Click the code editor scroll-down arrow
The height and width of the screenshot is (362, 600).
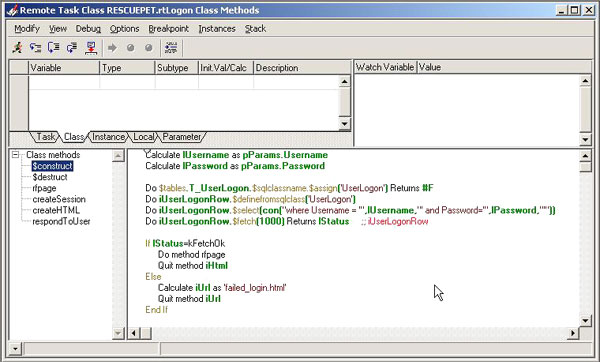click(585, 321)
